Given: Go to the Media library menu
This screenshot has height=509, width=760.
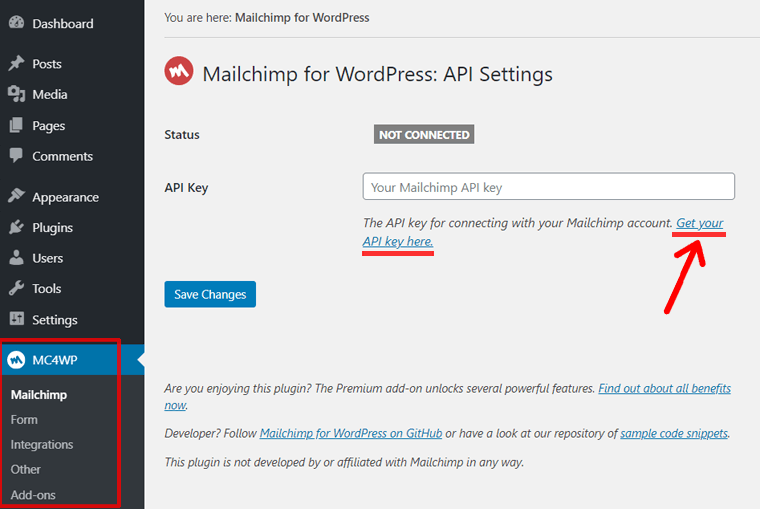Looking at the screenshot, I should [49, 94].
